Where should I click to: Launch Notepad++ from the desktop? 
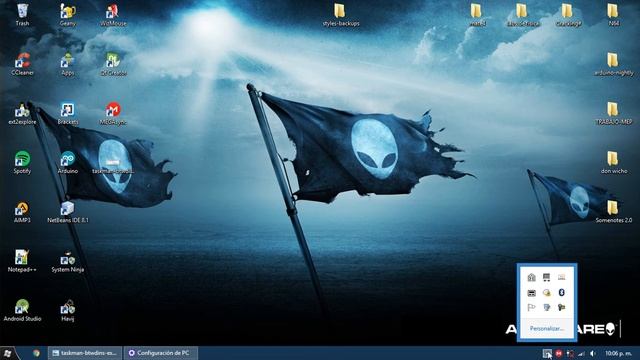(22, 261)
